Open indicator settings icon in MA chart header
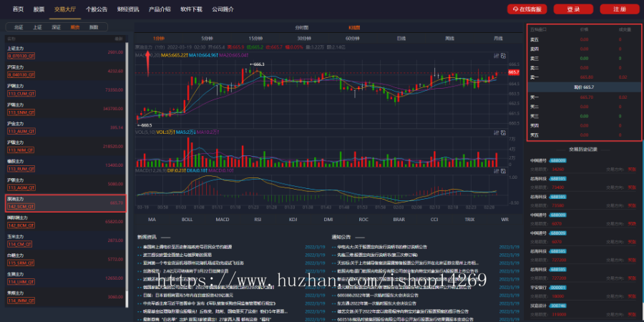This screenshot has width=644, height=322. 496,55
